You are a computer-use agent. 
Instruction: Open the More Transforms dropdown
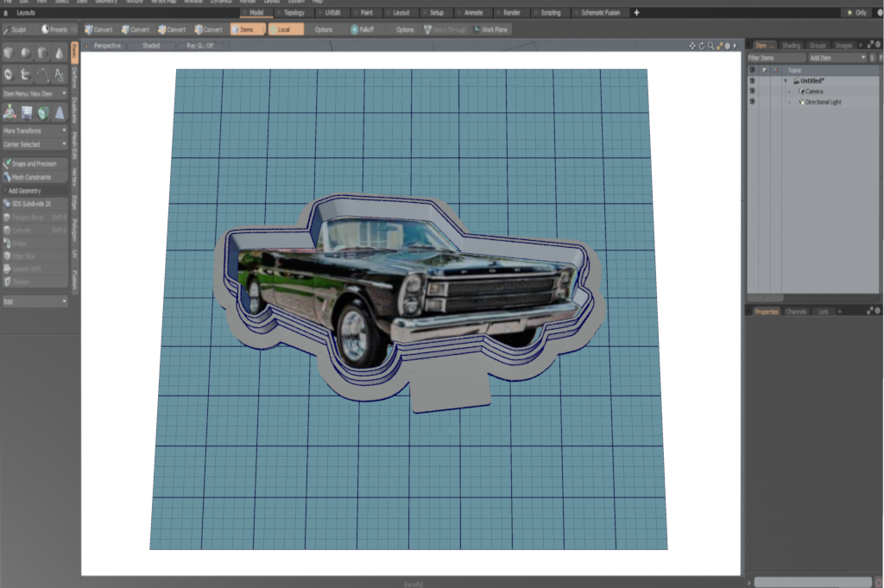click(35, 130)
